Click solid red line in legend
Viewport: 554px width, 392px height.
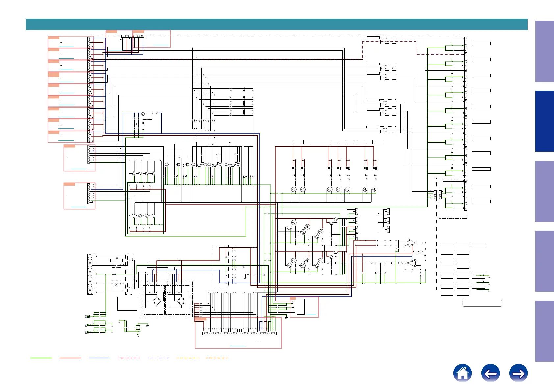pyautogui.click(x=70, y=358)
